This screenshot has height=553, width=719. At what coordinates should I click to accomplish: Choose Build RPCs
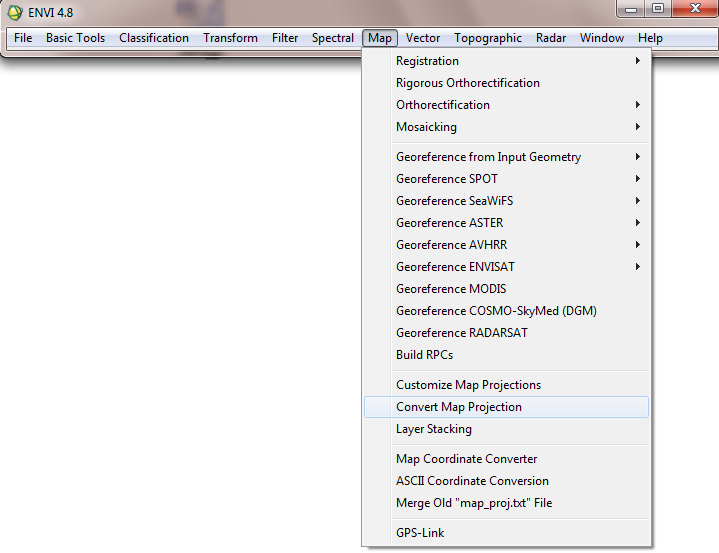506,355
